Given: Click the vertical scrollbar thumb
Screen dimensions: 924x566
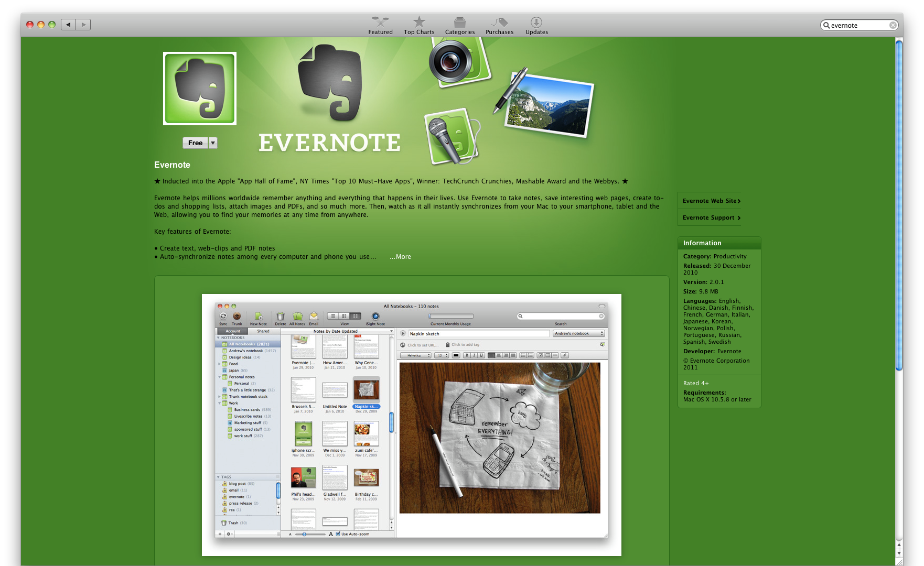Looking at the screenshot, I should (x=899, y=205).
